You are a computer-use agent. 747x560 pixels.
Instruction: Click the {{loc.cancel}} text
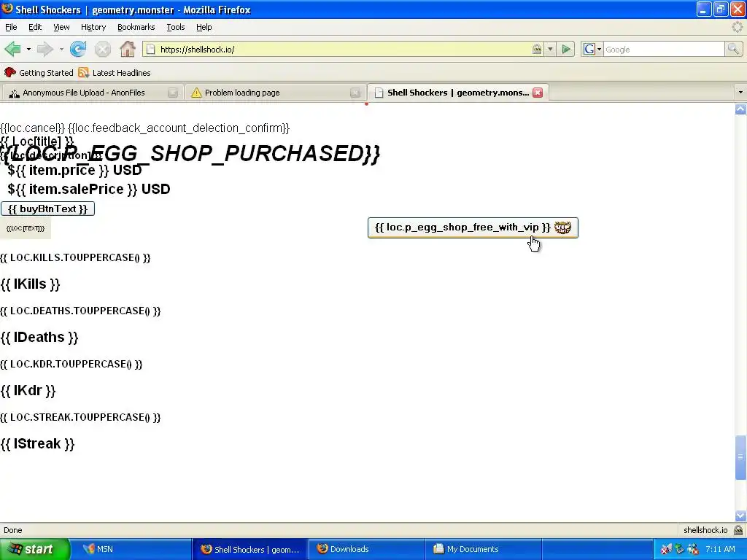coord(32,128)
